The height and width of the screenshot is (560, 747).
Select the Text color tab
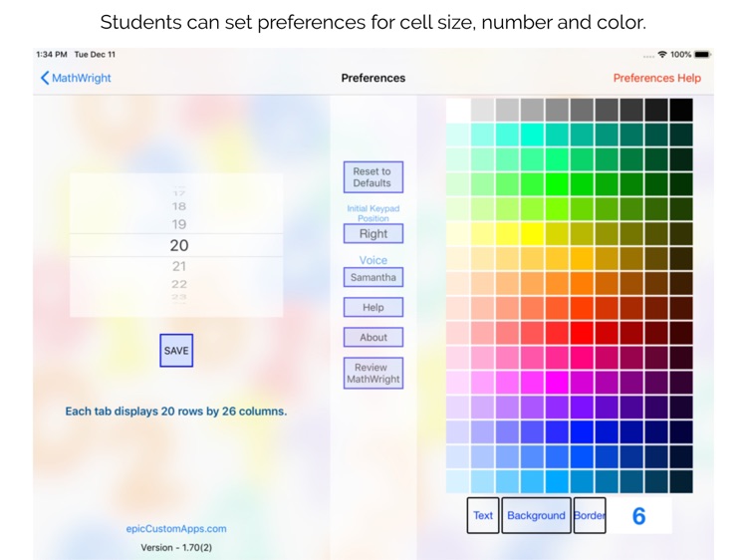tap(483, 515)
